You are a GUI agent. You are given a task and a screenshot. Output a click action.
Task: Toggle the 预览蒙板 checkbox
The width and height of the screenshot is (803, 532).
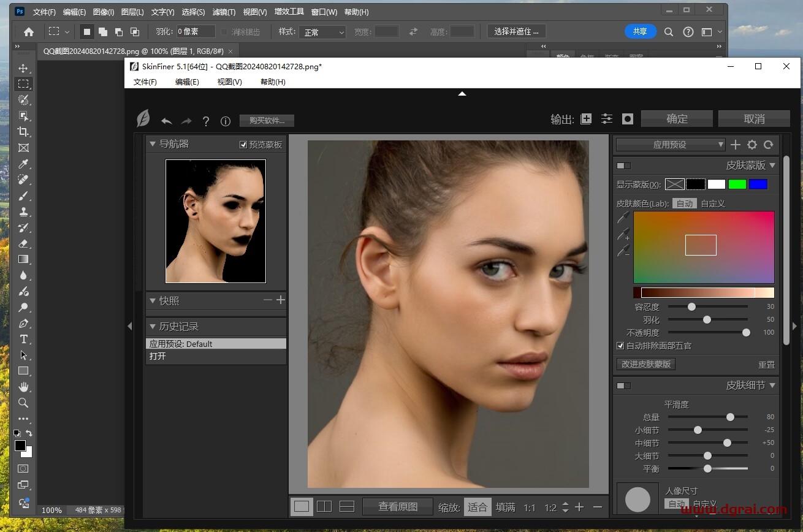243,145
